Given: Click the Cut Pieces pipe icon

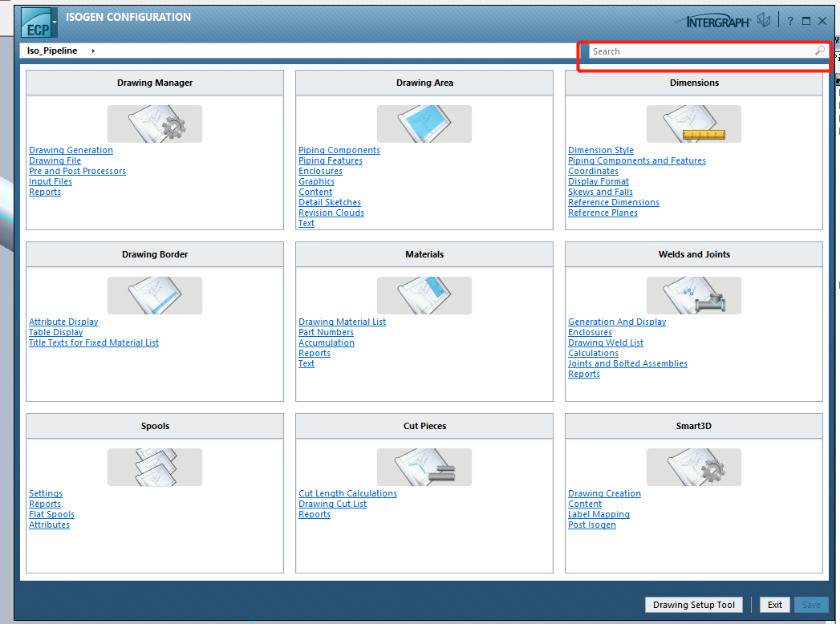Looking at the screenshot, I should [x=424, y=467].
